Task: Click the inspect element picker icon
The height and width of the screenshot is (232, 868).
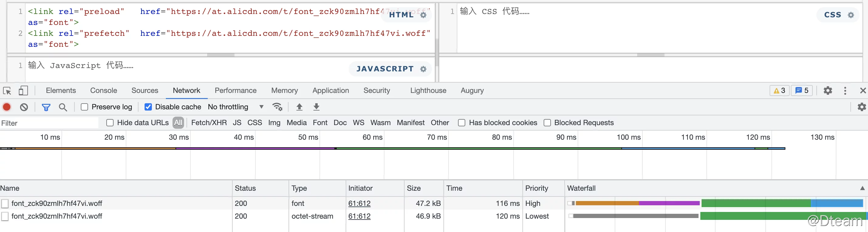Action: pyautogui.click(x=7, y=90)
